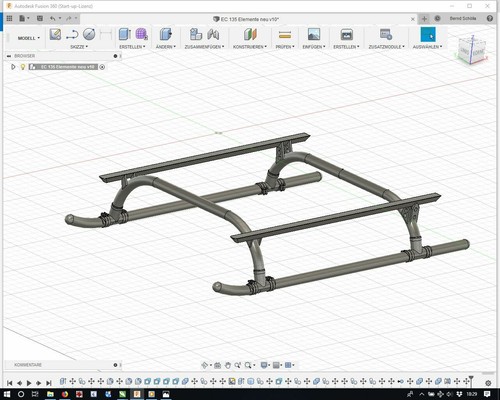Click the New Component icon
This screenshot has width=500, height=400.
[x=196, y=34]
